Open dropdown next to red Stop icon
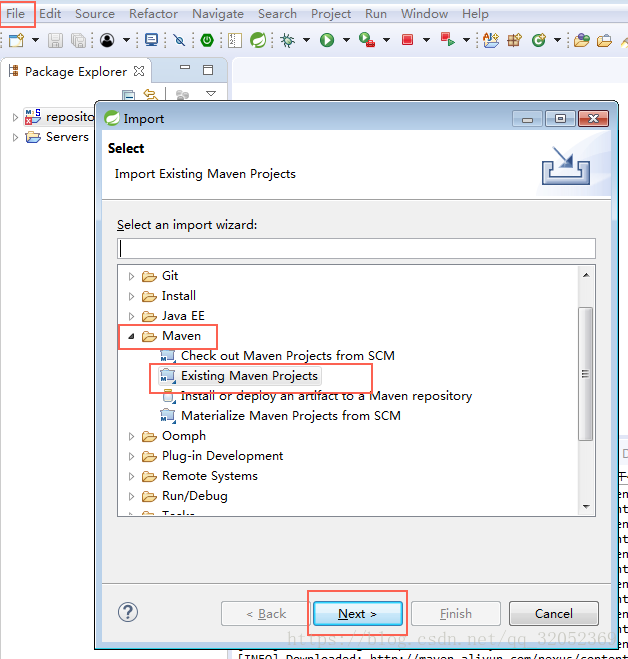The height and width of the screenshot is (659, 628). [426, 40]
